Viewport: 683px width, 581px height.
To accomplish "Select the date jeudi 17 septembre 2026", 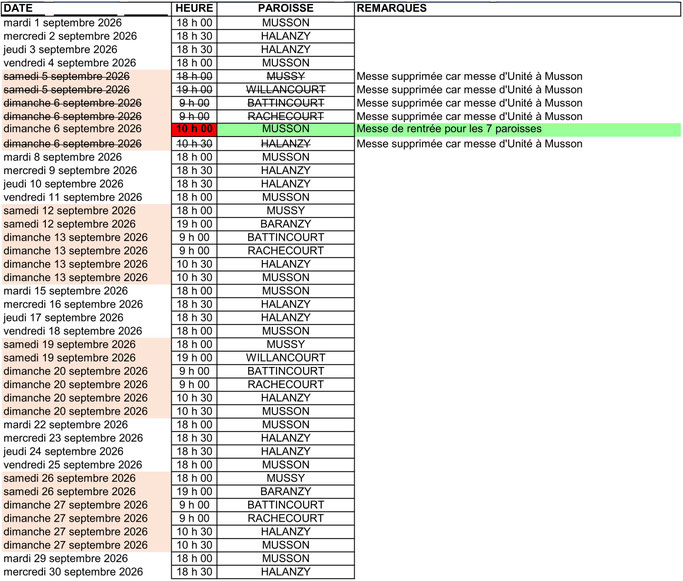I will pos(64,318).
